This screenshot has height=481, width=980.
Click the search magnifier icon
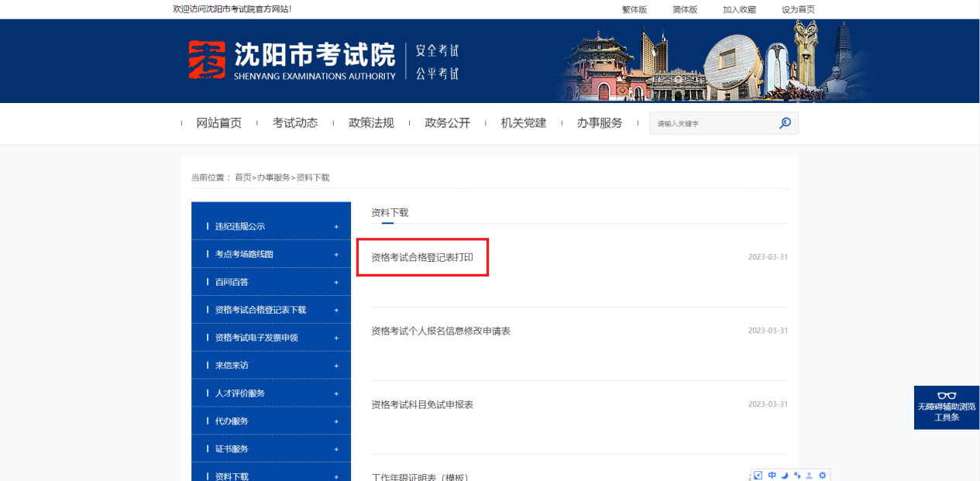pos(785,123)
